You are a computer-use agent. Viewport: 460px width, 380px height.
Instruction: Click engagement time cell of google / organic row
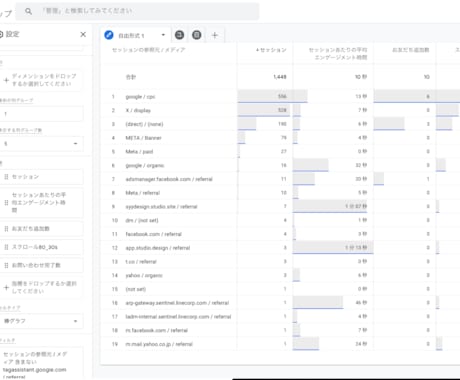[x=333, y=165]
